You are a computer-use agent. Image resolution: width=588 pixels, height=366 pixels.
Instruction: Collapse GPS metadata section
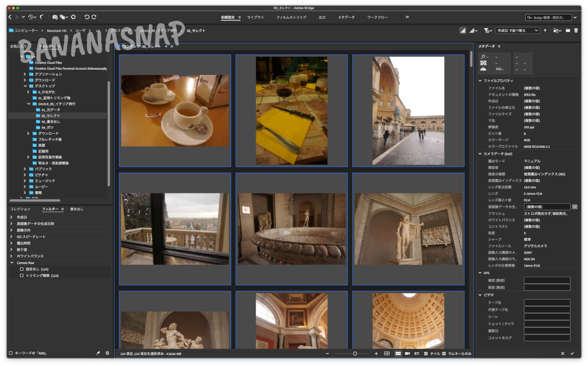pos(480,273)
